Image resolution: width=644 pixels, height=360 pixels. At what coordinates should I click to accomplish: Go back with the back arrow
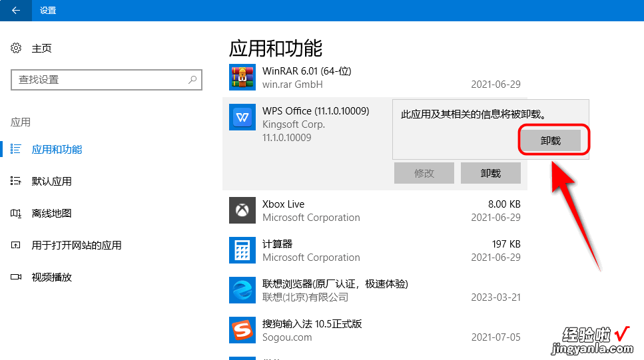(15, 10)
